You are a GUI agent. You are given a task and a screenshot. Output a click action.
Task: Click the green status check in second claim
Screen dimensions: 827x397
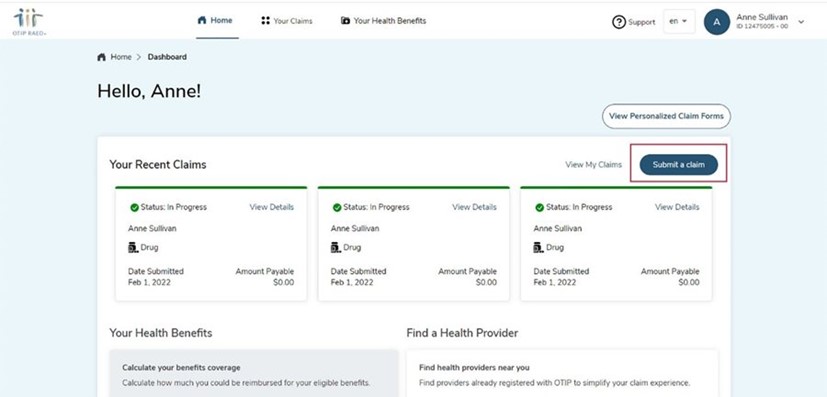pos(337,207)
